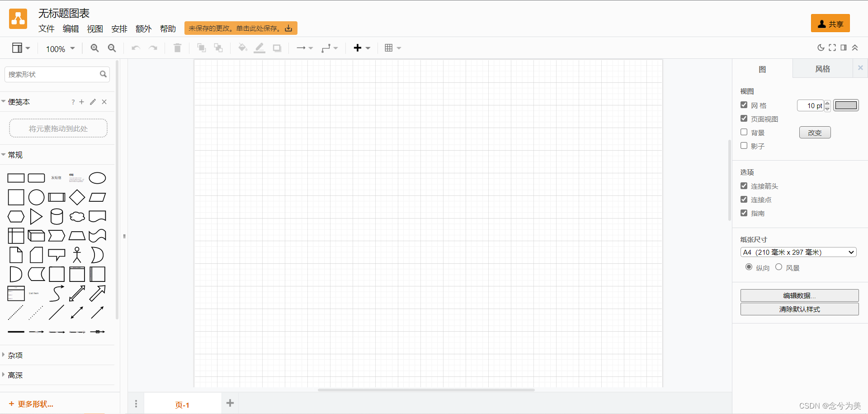
Task: Open the A4 paper size dropdown
Action: pos(798,252)
